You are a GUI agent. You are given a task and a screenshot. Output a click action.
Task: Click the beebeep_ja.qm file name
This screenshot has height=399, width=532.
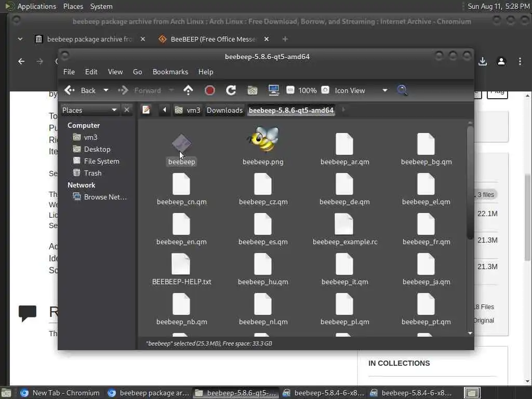[427, 282]
